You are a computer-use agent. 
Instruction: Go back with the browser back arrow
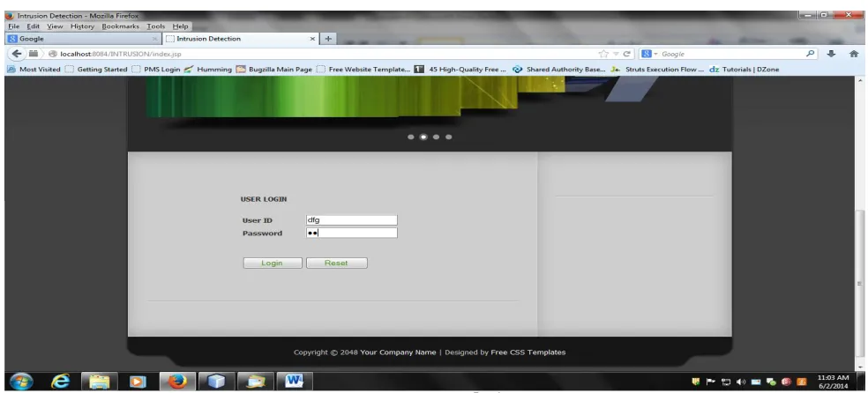[x=17, y=54]
